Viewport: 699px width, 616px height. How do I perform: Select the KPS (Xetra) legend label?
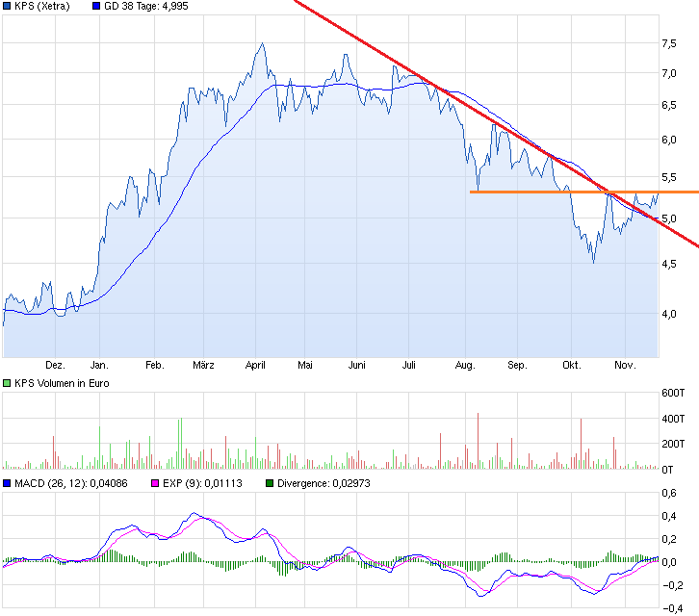[42, 7]
